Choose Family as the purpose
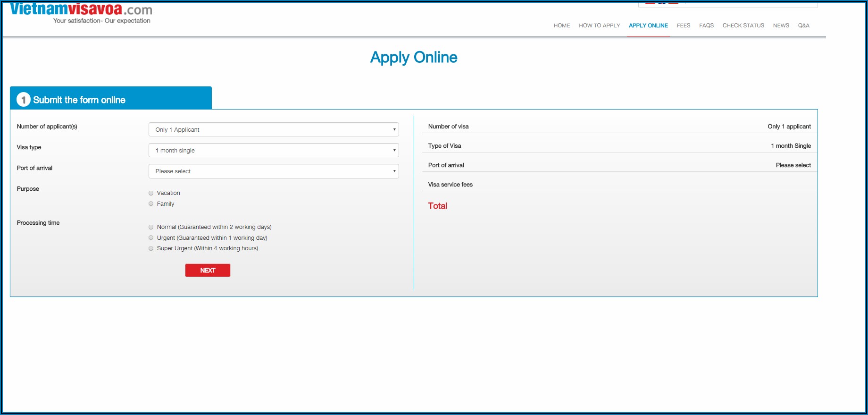The height and width of the screenshot is (415, 868). coord(151,204)
